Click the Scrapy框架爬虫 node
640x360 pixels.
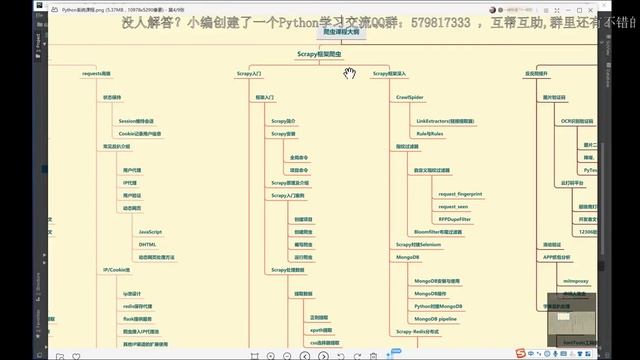point(319,54)
